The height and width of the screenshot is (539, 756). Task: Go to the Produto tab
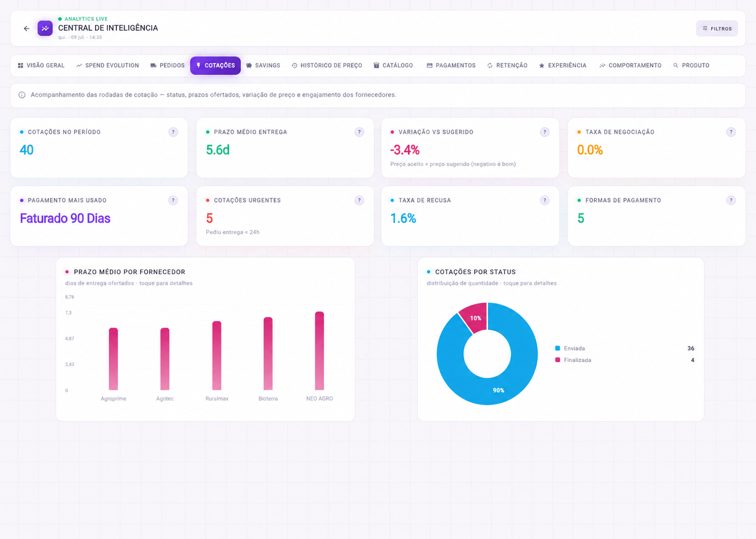coord(691,66)
